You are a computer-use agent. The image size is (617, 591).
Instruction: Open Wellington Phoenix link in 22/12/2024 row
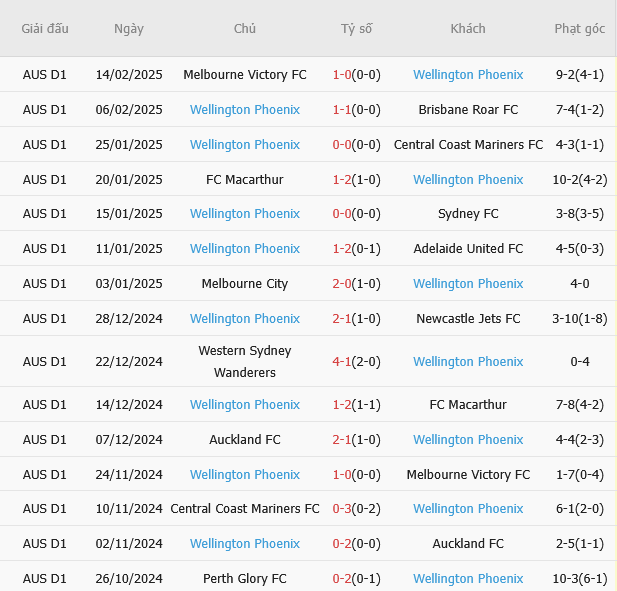[468, 362]
